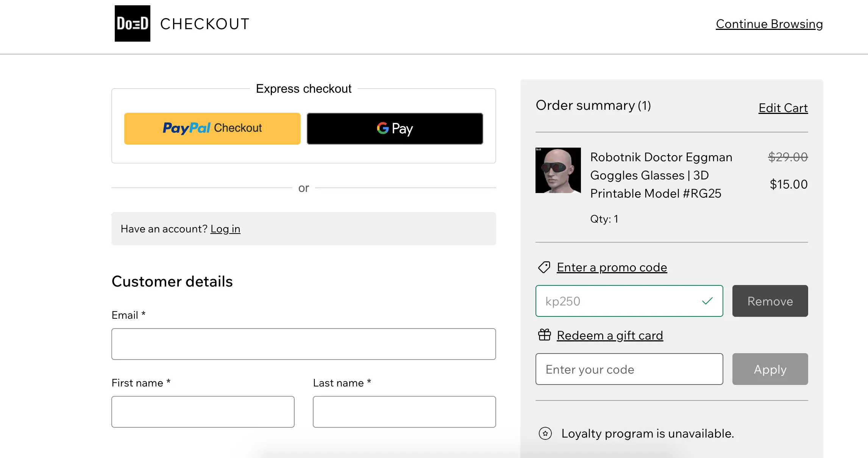Click the Enter your code gift card field

click(x=629, y=369)
